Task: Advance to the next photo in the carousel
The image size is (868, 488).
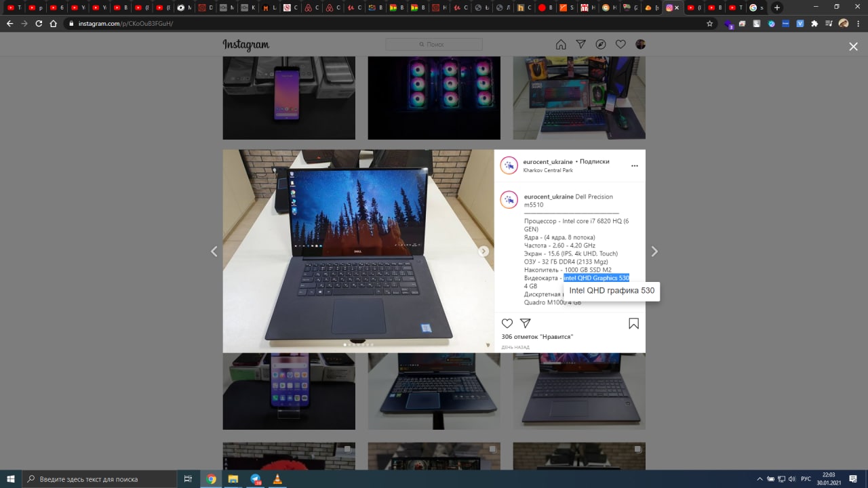Action: coord(484,251)
